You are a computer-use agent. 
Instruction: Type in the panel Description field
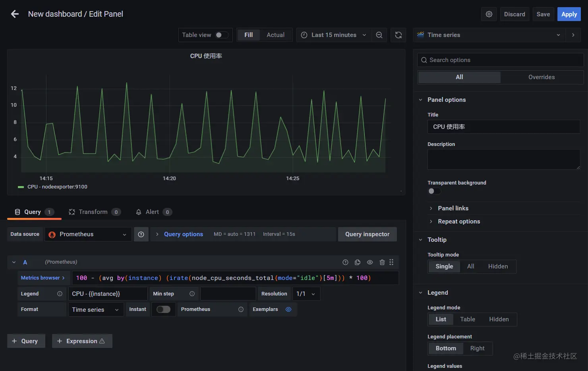coord(503,159)
